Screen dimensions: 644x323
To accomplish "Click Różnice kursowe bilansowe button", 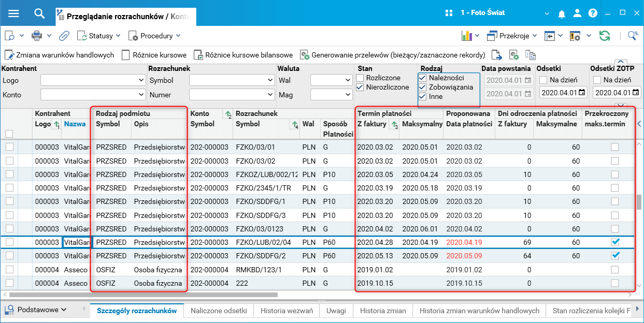I will (x=244, y=55).
